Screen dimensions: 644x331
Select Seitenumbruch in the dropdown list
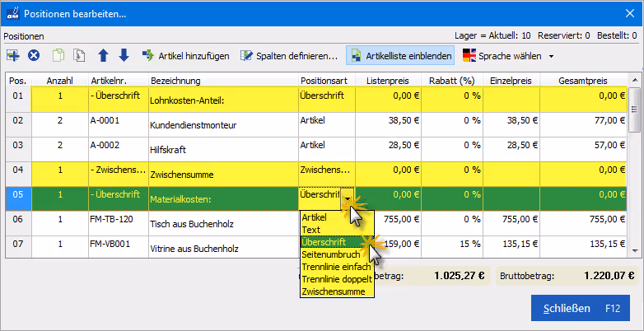[337, 254]
